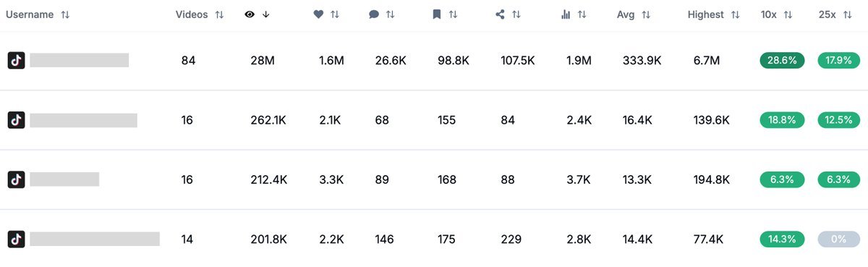Click the bar chart engagement column icon
Screen dimensions: 868x267
566,14
